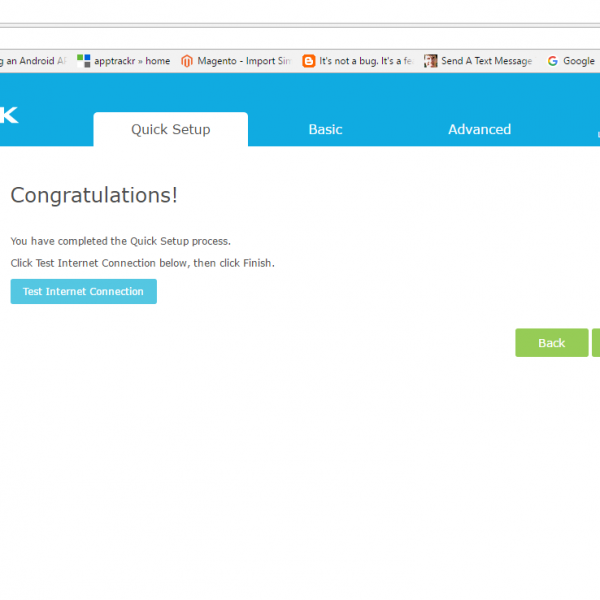Open the Basic tab

(x=325, y=129)
